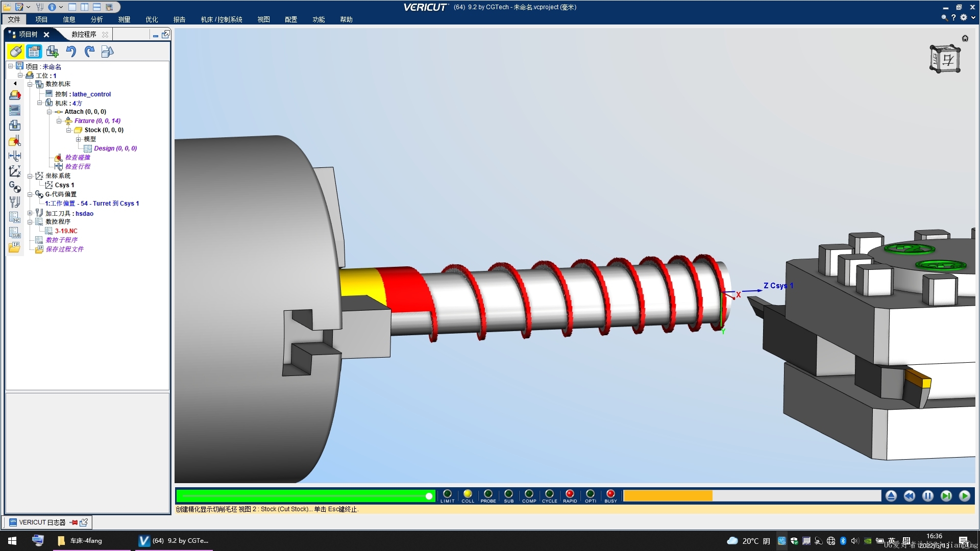The width and height of the screenshot is (980, 551).
Task: Click the collision check icon in left sidebar
Action: 15,141
